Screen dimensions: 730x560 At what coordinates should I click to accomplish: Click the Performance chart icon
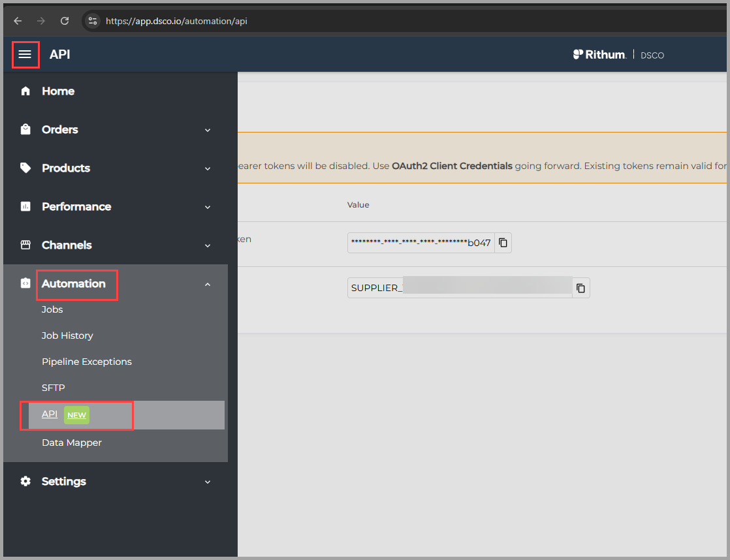(x=25, y=206)
